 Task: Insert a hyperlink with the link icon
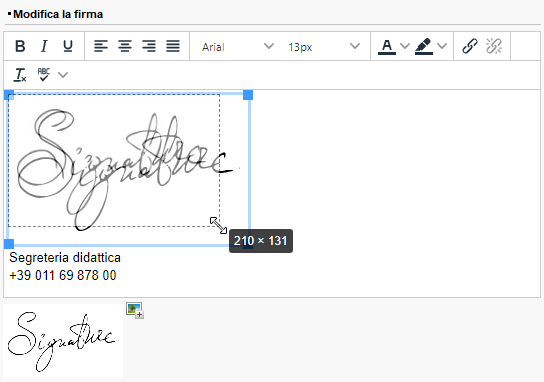click(x=470, y=46)
